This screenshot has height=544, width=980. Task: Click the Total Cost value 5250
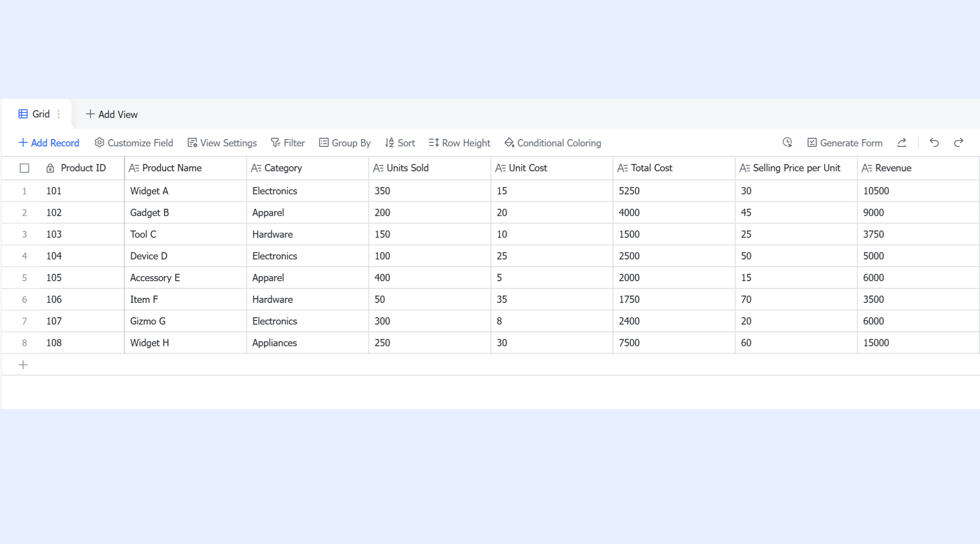point(674,191)
